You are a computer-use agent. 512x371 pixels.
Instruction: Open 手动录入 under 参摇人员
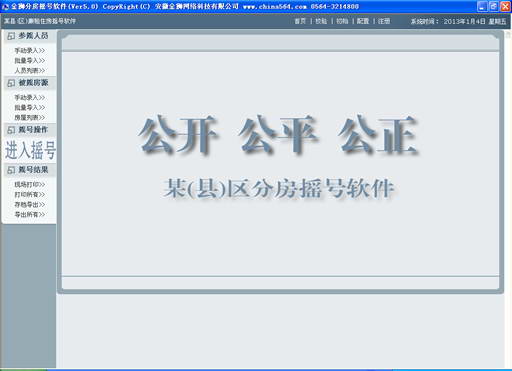pyautogui.click(x=30, y=51)
